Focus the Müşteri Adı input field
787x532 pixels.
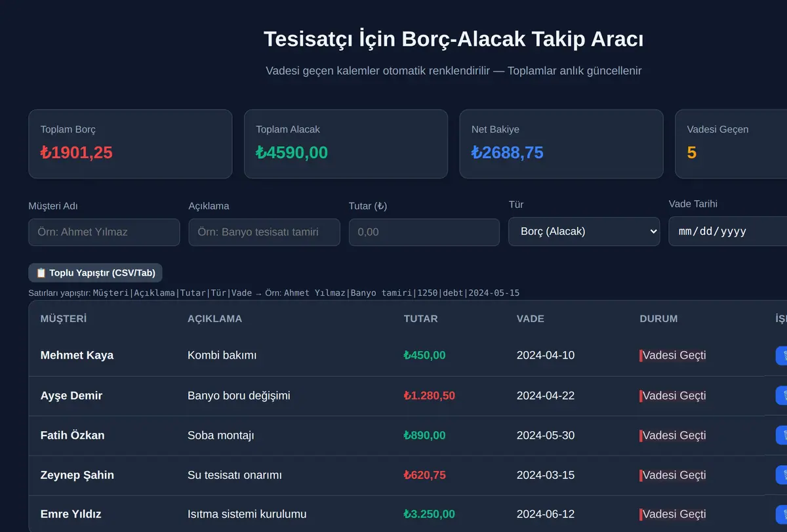click(x=104, y=232)
